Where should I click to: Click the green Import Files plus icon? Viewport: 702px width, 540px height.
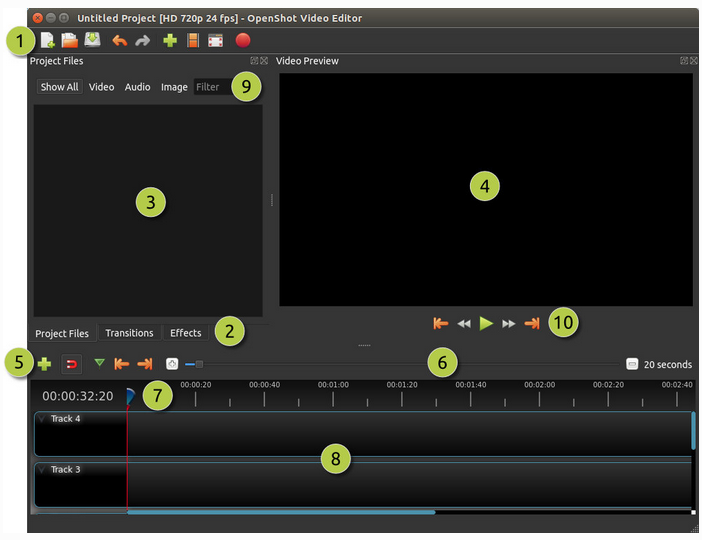(170, 41)
